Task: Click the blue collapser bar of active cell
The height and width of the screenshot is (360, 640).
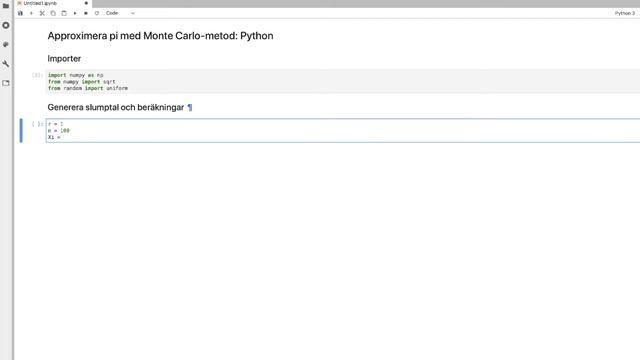Action: 21,131
